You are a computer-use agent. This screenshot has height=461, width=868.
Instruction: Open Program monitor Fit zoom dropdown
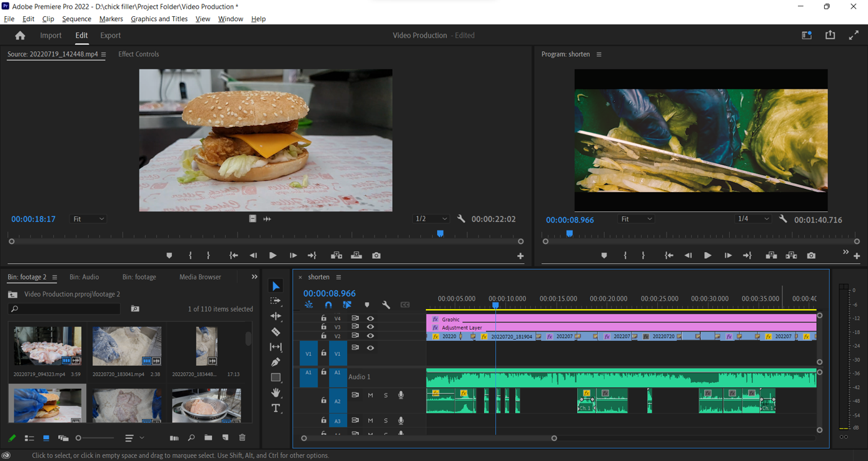[x=636, y=219]
